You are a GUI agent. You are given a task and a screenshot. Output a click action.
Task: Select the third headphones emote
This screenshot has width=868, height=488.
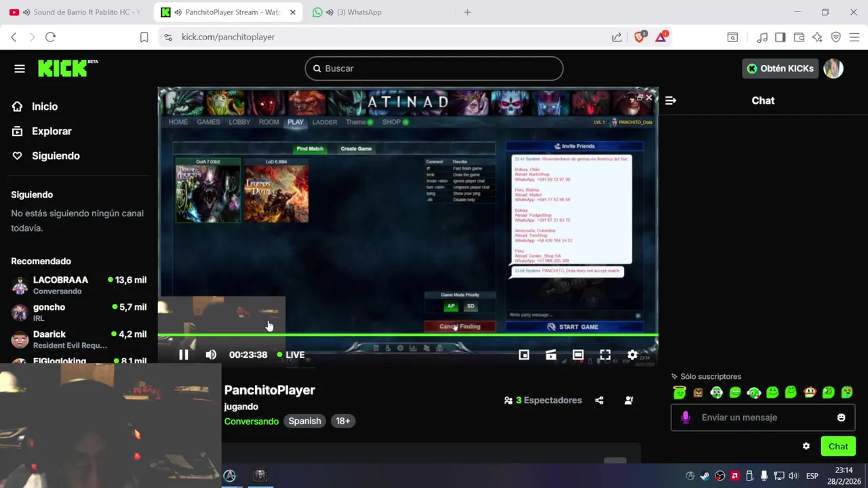click(717, 392)
